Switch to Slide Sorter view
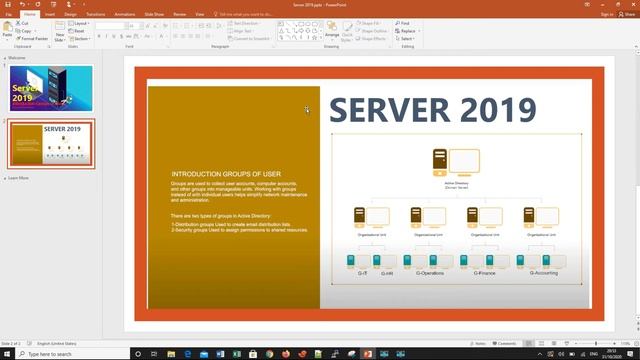The width and height of the screenshot is (640, 360). 541,343
